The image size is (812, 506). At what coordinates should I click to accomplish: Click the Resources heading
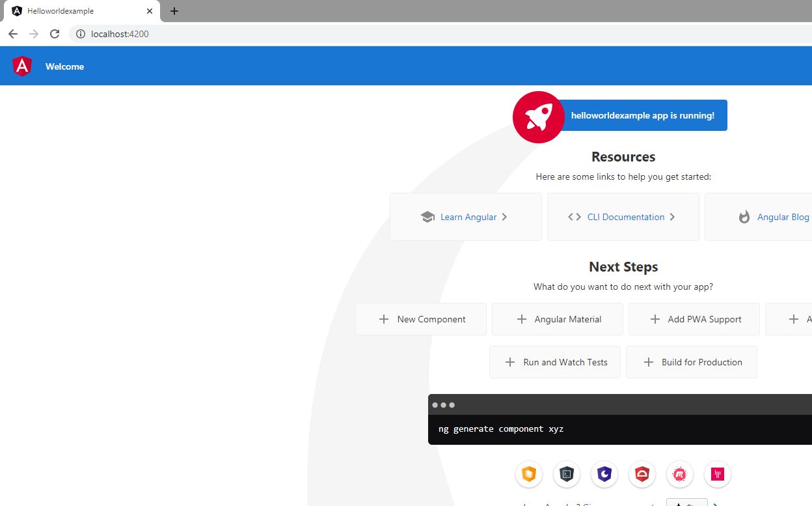coord(623,157)
